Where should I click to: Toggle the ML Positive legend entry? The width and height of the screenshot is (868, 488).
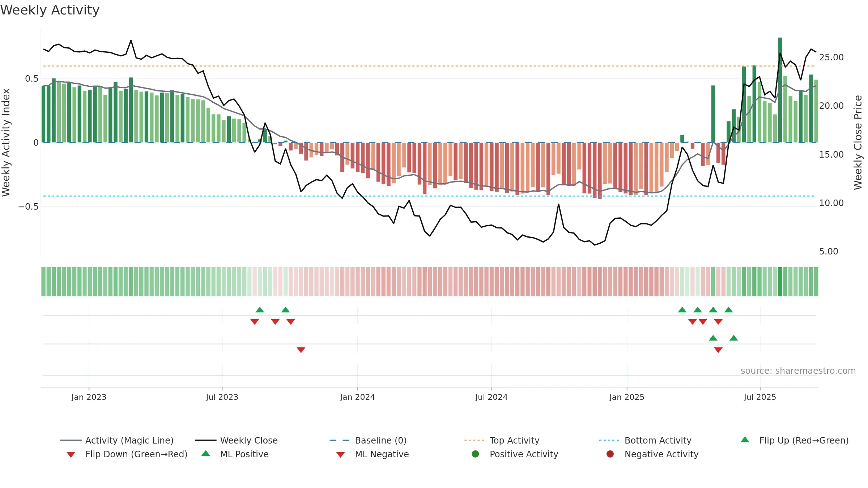click(x=235, y=454)
